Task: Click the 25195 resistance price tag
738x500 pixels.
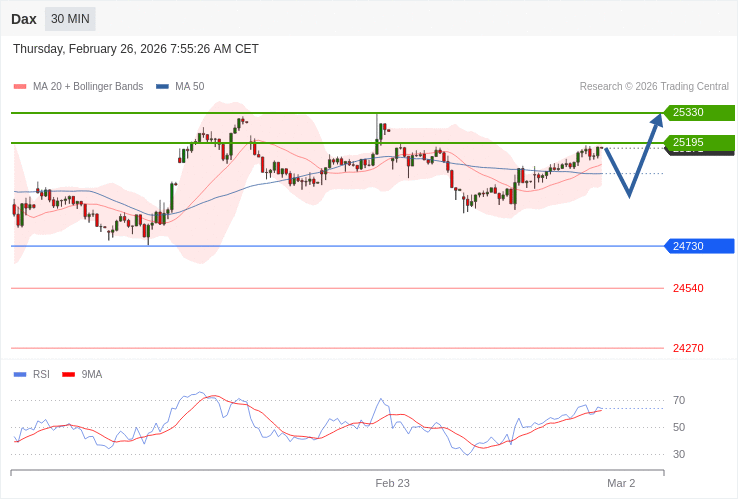Action: coord(699,142)
